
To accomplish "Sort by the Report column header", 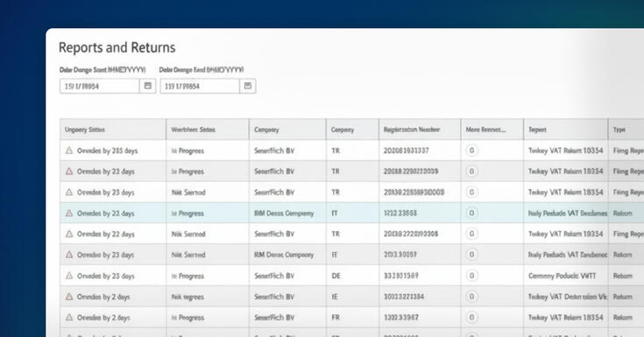I will [565, 130].
